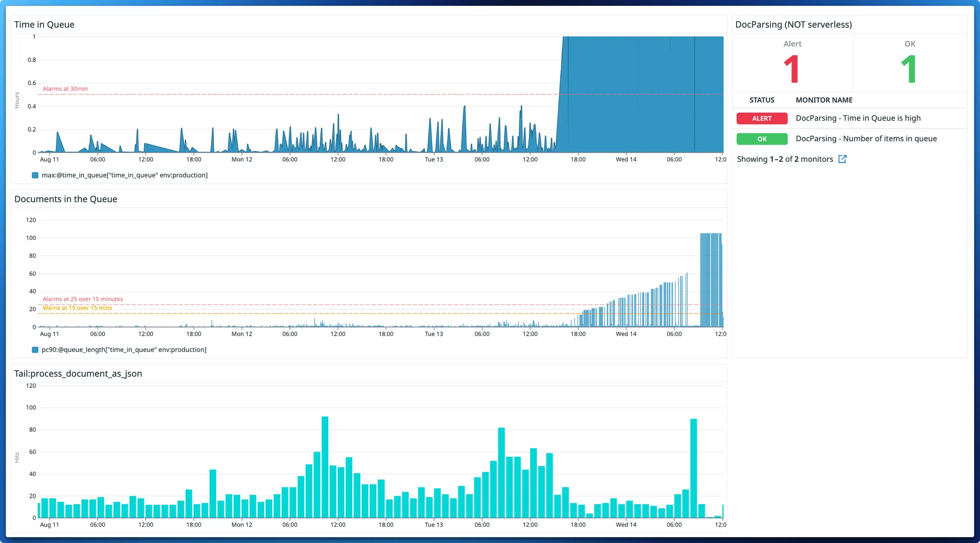
Task: Click the 'Documents in the Queue' widget title
Action: click(66, 199)
